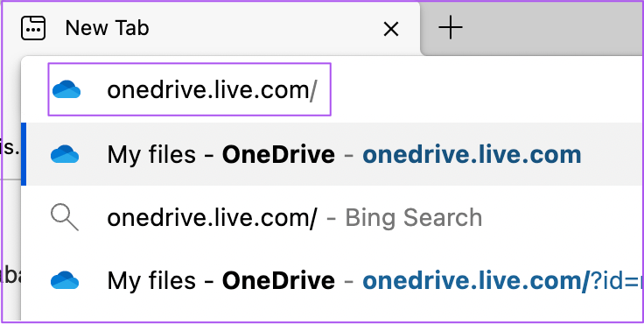Viewport: 644px width, 324px height.
Task: Click bold OneDrive text in highlighted suggestion
Action: pos(278,155)
